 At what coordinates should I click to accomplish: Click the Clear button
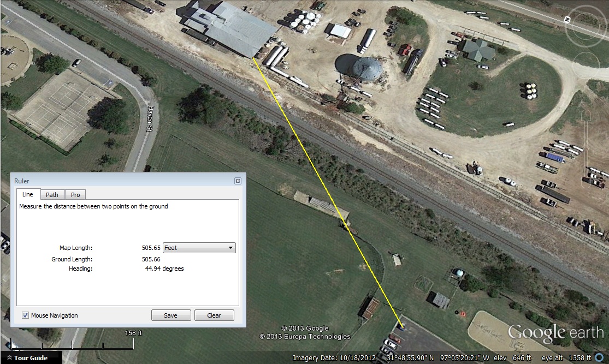coord(214,315)
